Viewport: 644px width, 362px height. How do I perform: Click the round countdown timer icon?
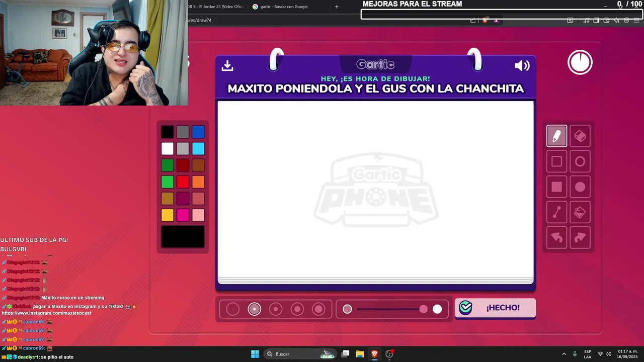pos(580,62)
